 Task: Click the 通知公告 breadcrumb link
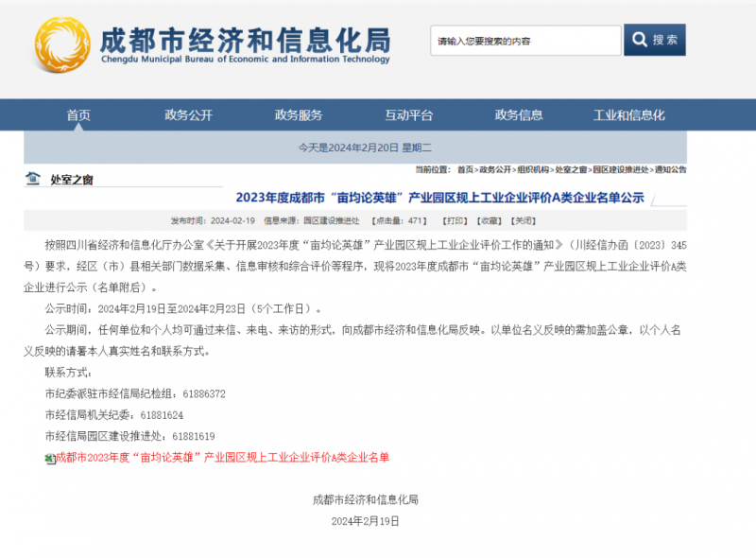pyautogui.click(x=670, y=169)
